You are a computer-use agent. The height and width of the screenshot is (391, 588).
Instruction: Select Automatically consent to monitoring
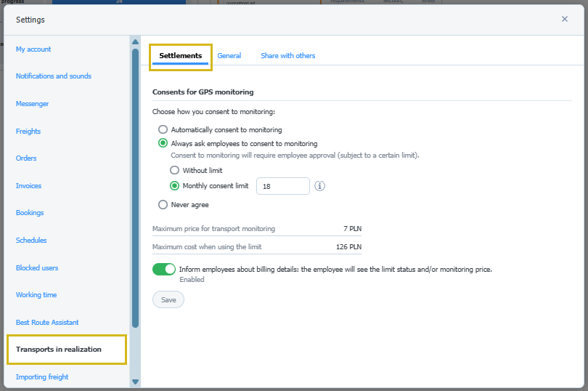[x=163, y=129]
